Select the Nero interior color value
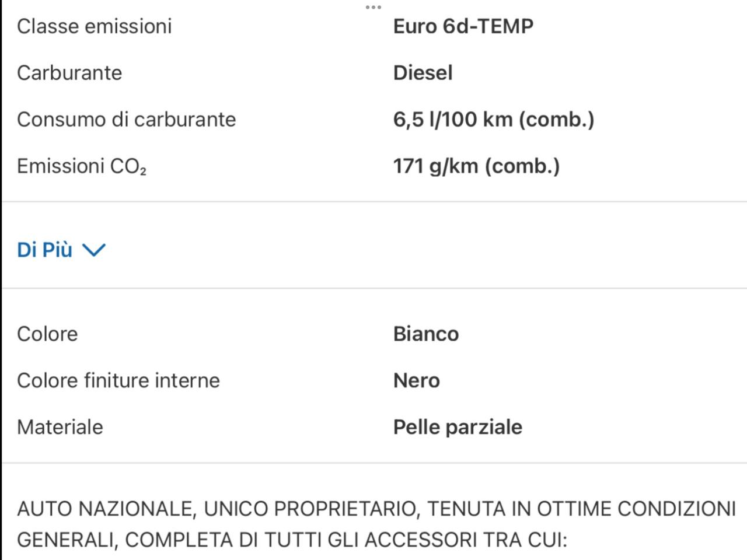This screenshot has width=747, height=560. click(417, 380)
